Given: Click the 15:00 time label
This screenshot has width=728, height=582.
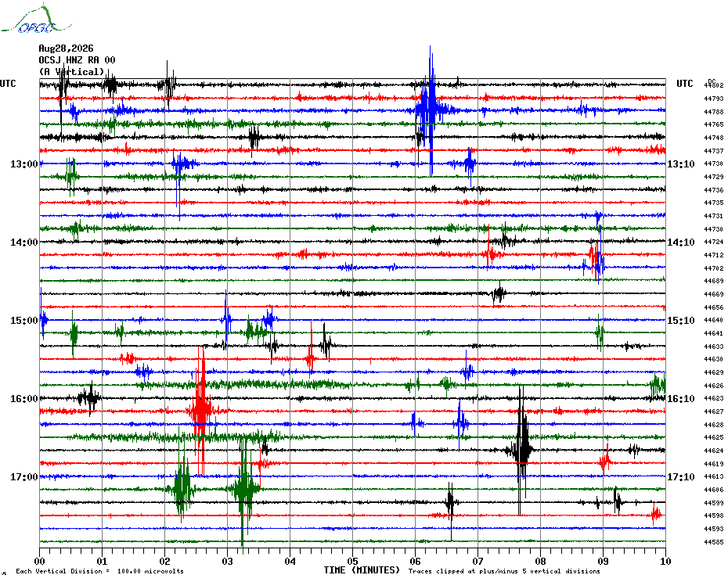Looking at the screenshot, I should [x=24, y=321].
